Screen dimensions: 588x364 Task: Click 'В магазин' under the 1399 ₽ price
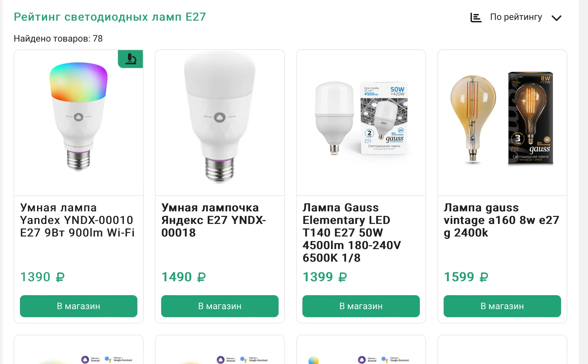(361, 306)
